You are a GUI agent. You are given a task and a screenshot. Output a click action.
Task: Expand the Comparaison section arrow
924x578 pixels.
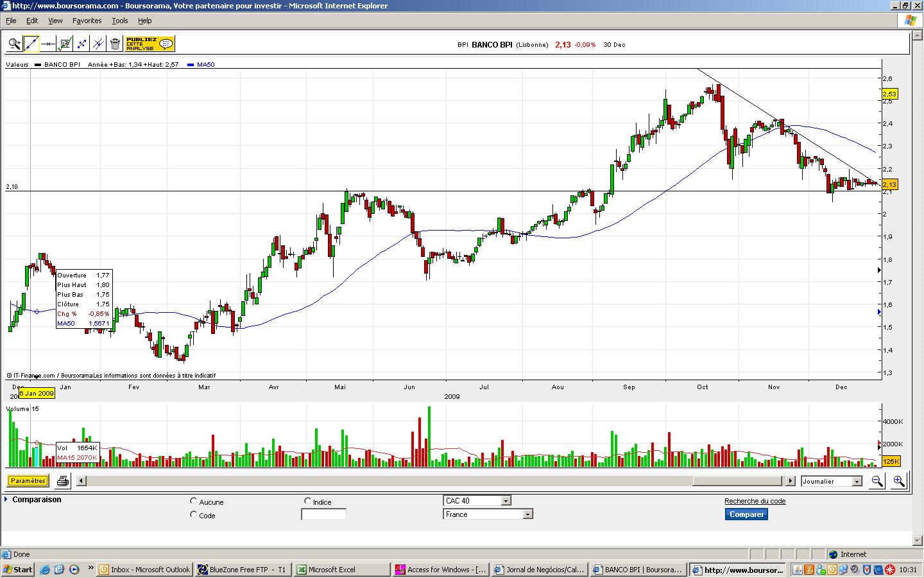[x=6, y=499]
